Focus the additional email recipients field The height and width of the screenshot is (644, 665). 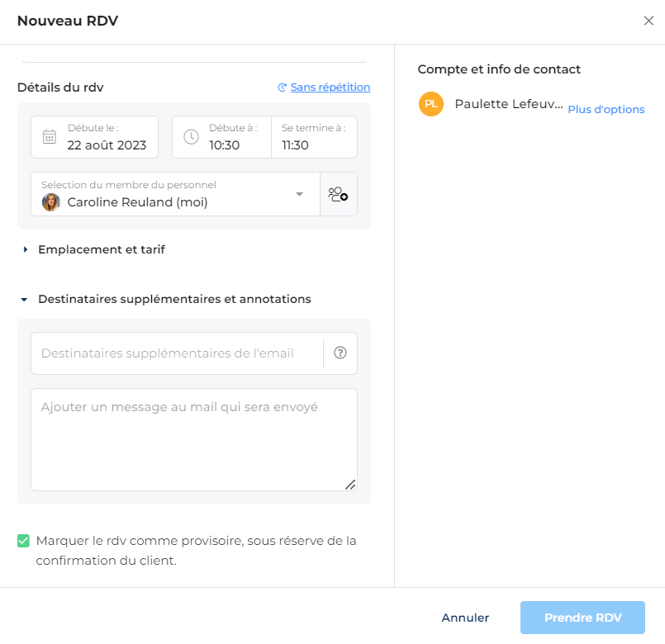click(x=177, y=353)
